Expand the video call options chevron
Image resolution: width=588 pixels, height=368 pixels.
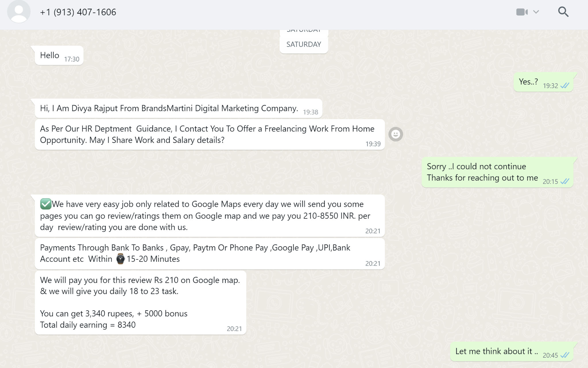pyautogui.click(x=535, y=11)
